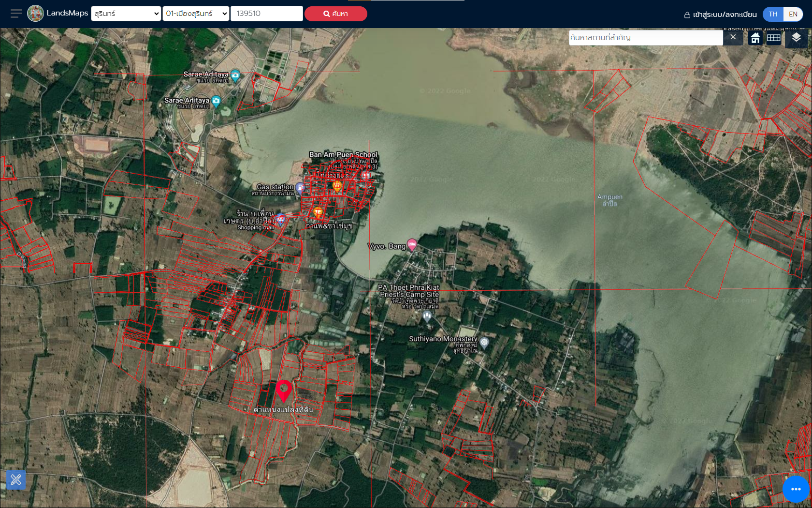
Task: Click the Vyvo Bang hotel marker
Action: 412,245
